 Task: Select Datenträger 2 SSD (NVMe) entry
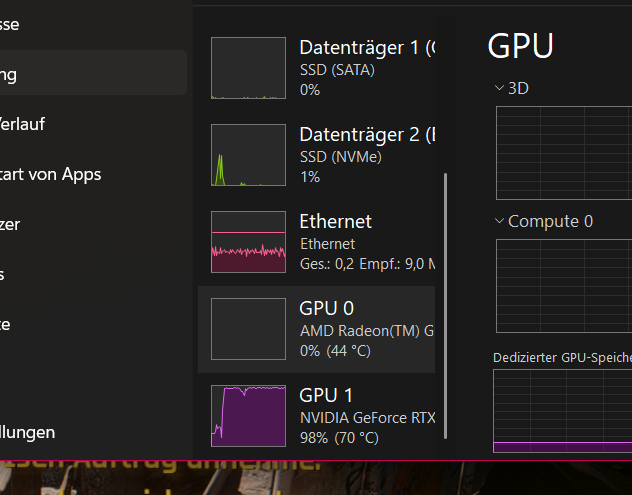point(316,155)
